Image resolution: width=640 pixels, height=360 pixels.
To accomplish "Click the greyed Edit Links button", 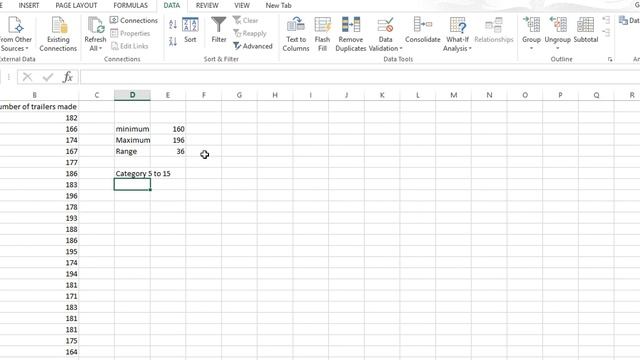I will [129, 46].
